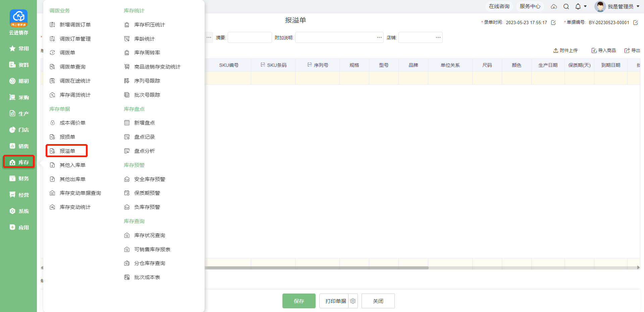644x312 pixels.
Task: Click 附件上传 upload link
Action: (566, 50)
